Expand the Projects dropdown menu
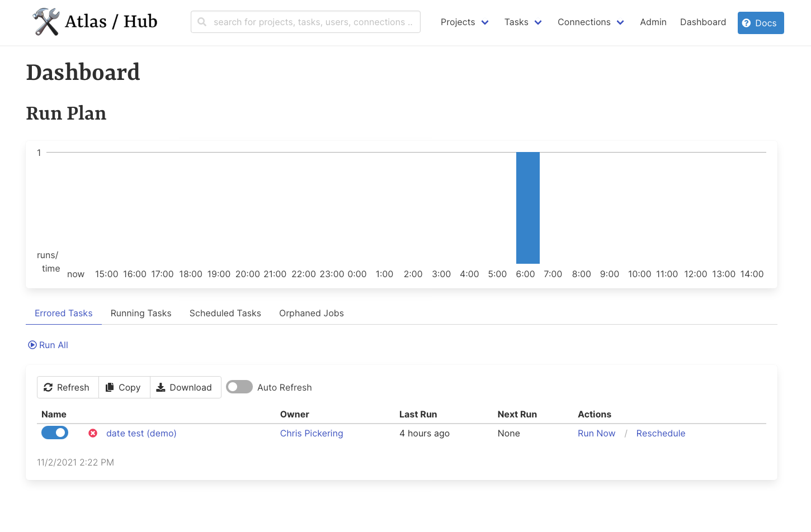 [x=464, y=22]
